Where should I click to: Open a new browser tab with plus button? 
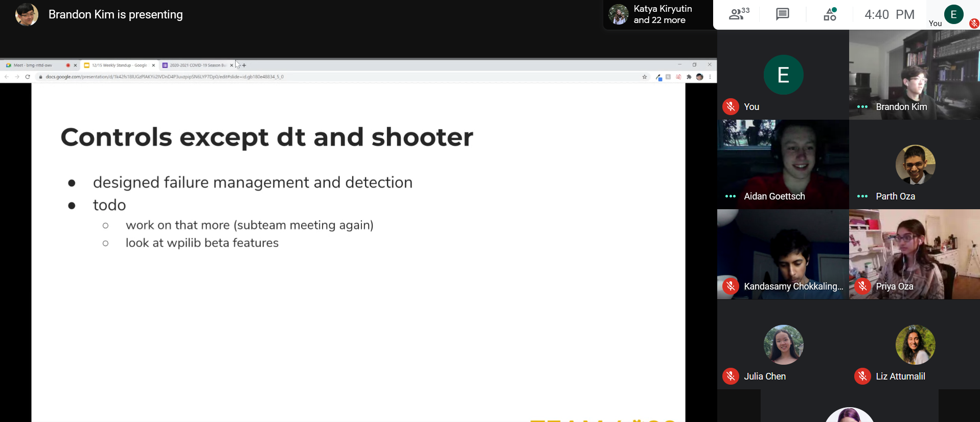click(x=244, y=65)
